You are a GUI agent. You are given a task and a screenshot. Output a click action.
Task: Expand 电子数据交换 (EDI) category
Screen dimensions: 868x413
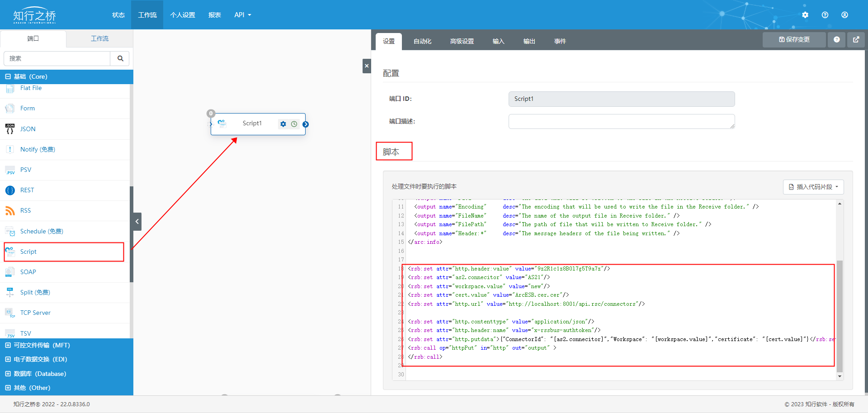pos(8,359)
